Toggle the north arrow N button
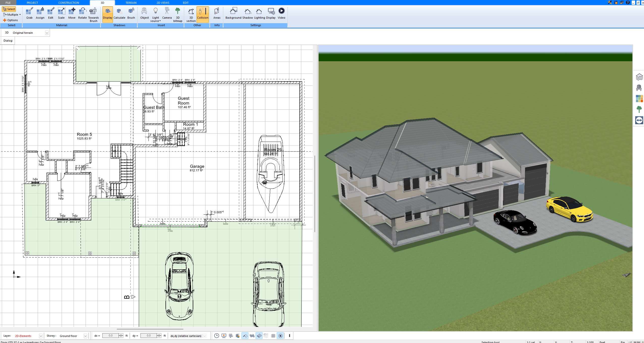 click(x=280, y=336)
